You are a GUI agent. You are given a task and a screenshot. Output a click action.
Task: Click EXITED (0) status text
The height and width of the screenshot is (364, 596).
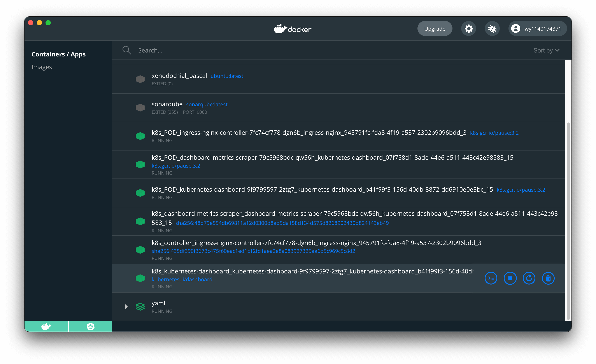[x=162, y=84]
